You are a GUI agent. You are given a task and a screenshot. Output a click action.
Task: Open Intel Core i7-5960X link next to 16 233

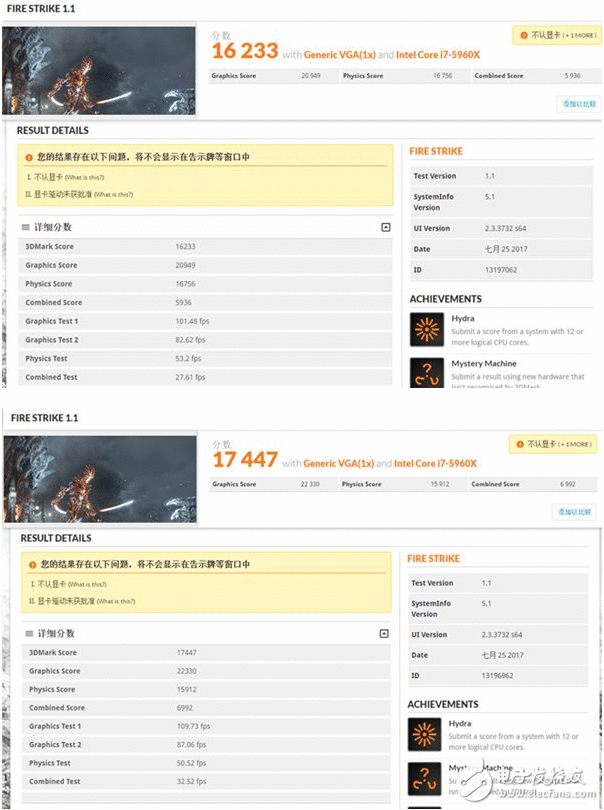tap(438, 54)
